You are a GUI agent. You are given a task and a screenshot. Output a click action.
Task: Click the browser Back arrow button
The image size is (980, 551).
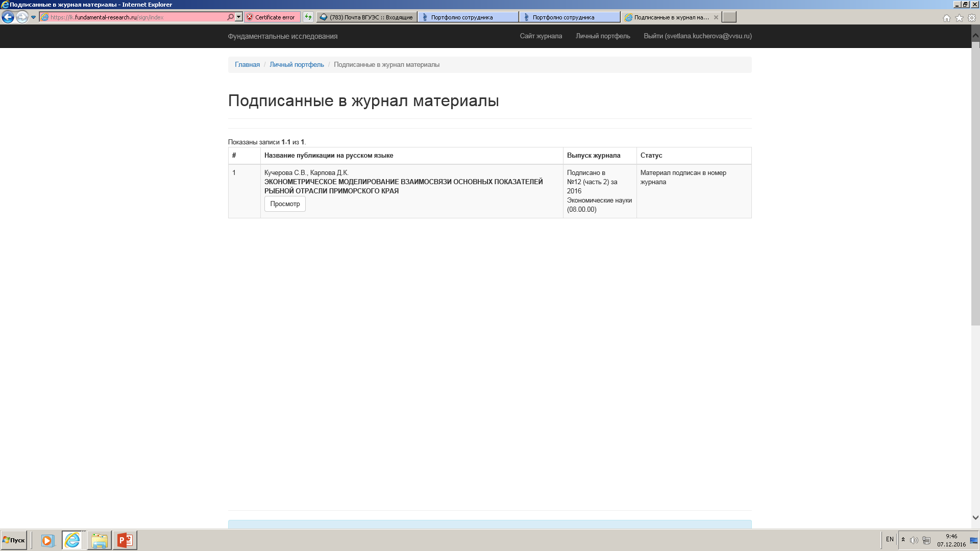8,17
